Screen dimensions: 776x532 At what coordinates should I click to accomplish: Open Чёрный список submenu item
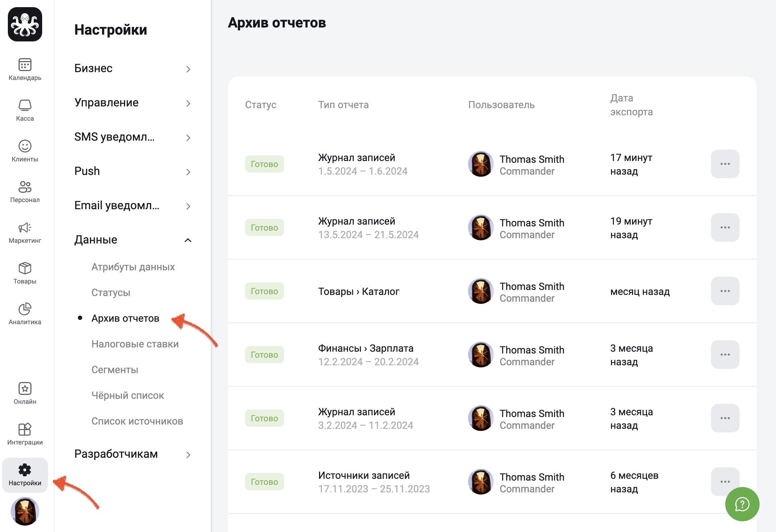click(128, 396)
